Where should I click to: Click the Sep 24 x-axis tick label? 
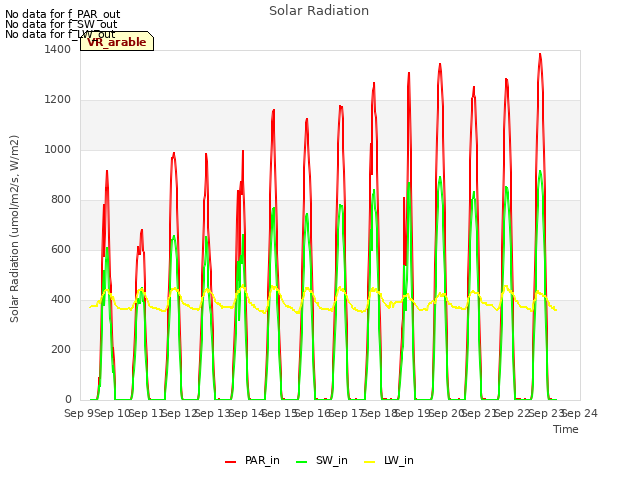pyautogui.click(x=580, y=413)
